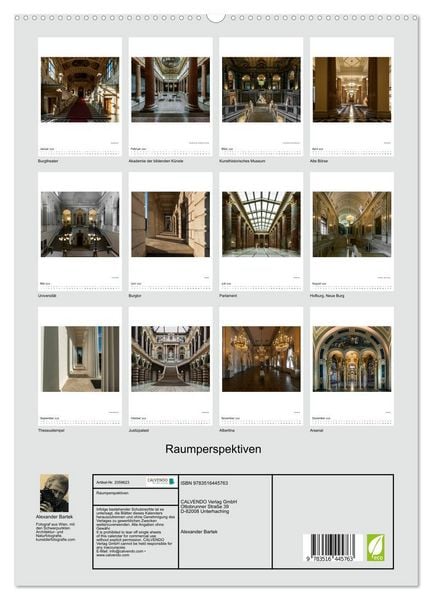This screenshot has height=600, width=432.
Task: Select the Hofburg, Neue Burg photo
Action: [x=352, y=224]
